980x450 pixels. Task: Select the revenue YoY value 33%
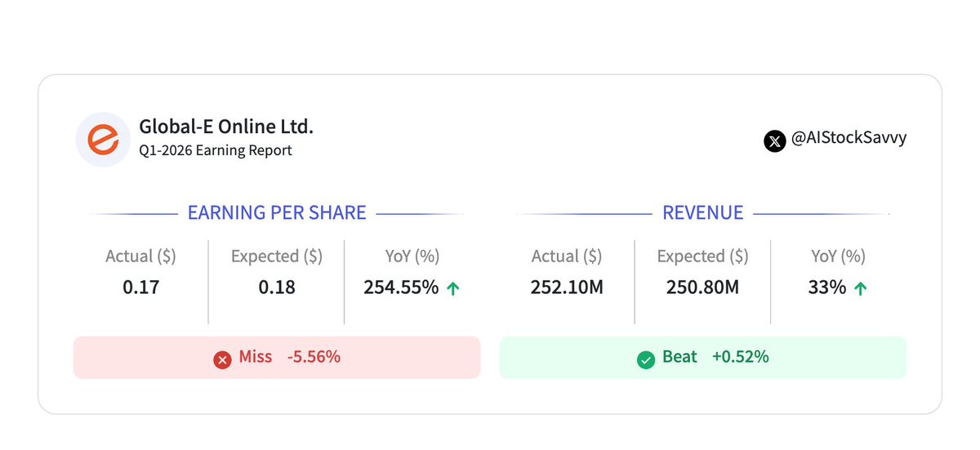827,287
